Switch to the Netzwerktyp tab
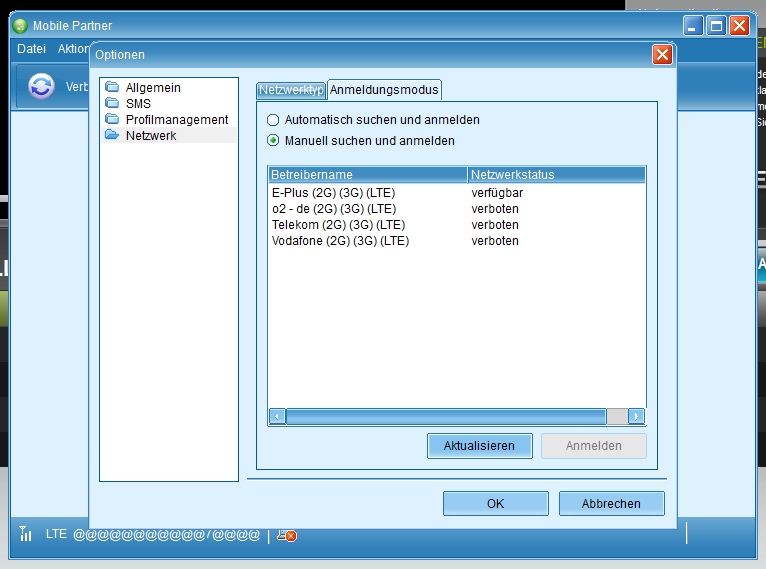766x569 pixels. pos(291,90)
